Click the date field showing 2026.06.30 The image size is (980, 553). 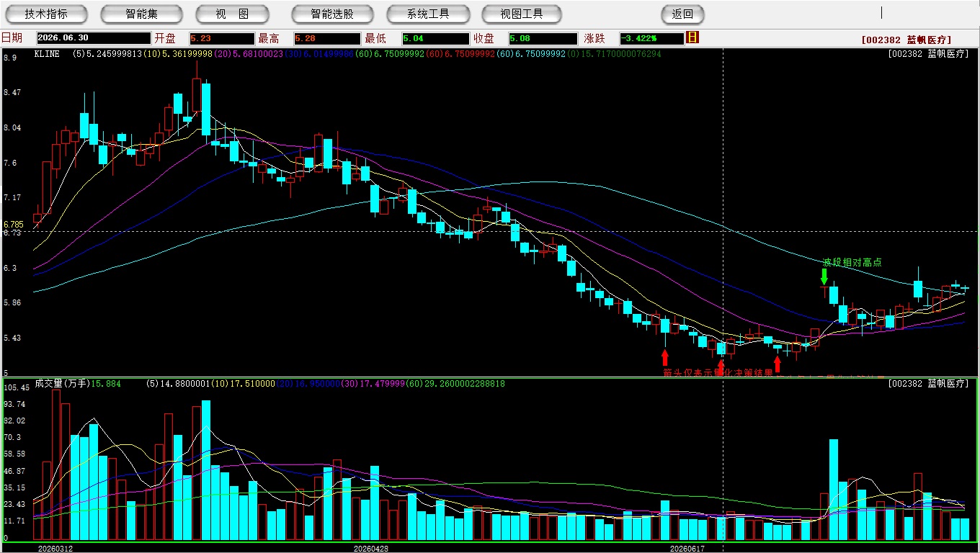93,38
